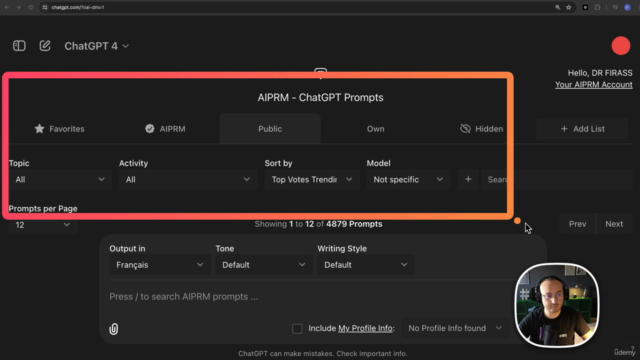Expand the Activity dropdown
Screen dimensions: 640x360
188,180
